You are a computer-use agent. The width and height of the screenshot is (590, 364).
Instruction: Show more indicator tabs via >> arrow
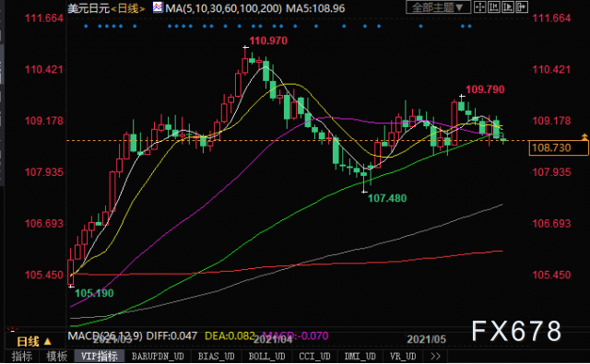435,356
